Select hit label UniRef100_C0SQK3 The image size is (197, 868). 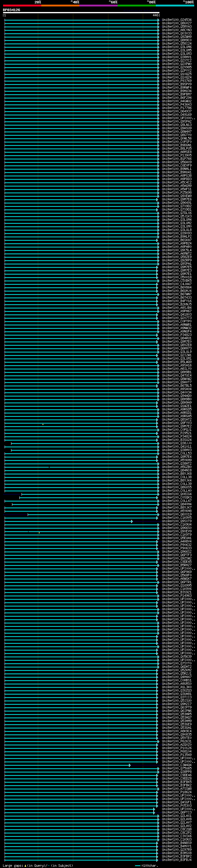click(177, 498)
